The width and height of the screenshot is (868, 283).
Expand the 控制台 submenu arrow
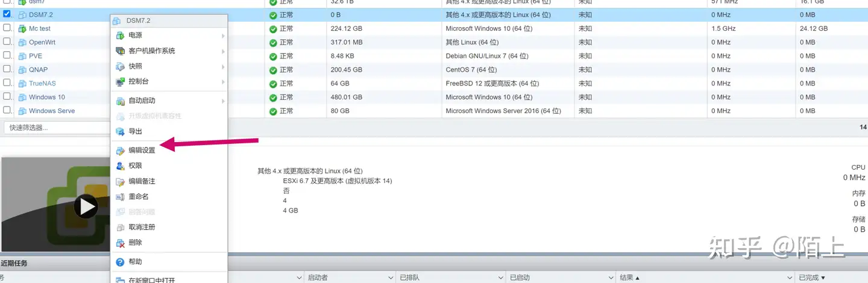pos(223,81)
